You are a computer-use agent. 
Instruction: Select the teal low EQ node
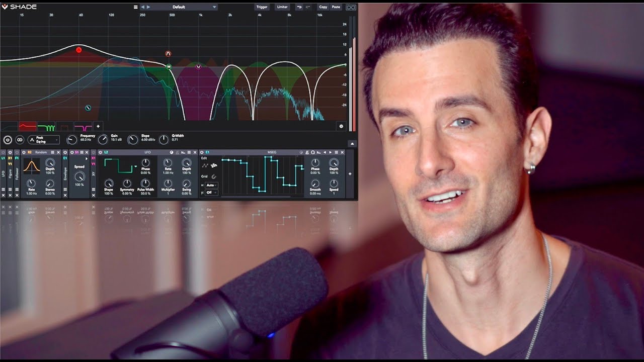point(88,108)
